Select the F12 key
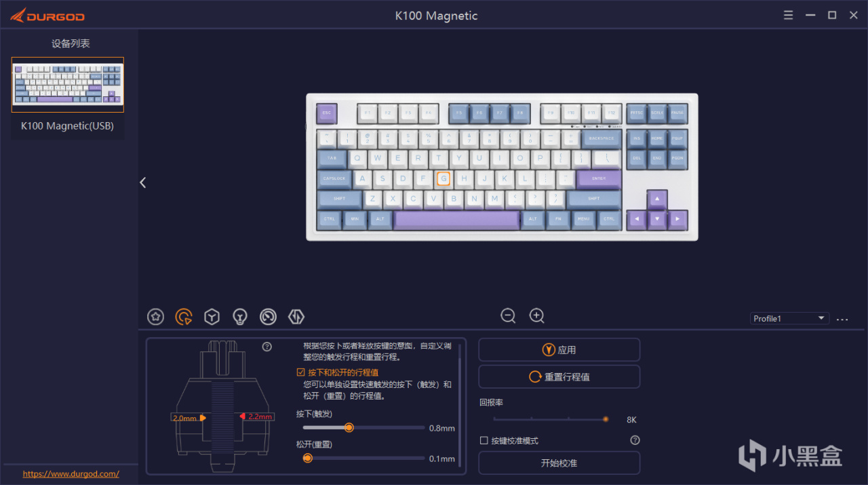The height and width of the screenshot is (485, 868). click(612, 113)
